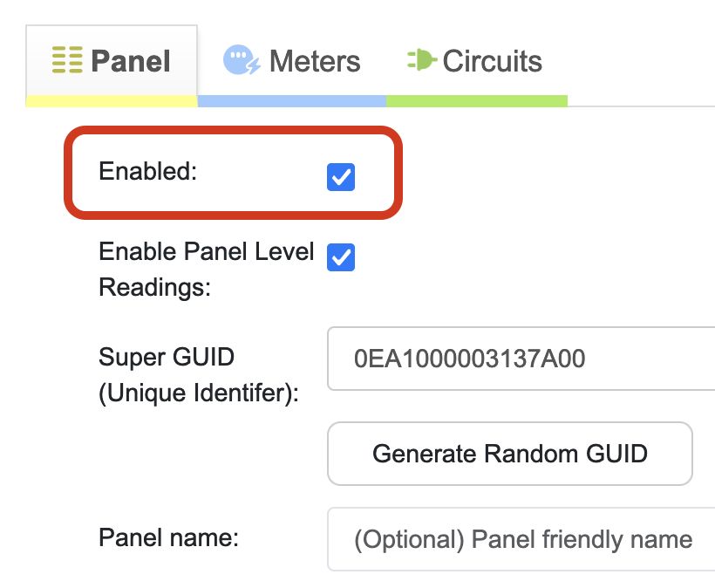This screenshot has width=715, height=588.
Task: Select the Panel tab label
Action: pos(131,61)
